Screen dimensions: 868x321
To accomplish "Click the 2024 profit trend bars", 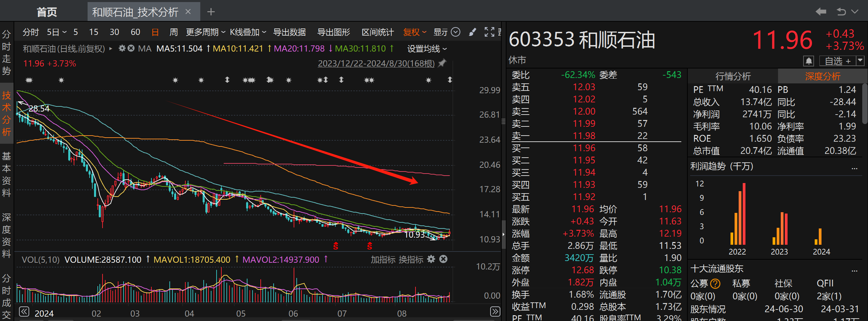I will point(818,237).
